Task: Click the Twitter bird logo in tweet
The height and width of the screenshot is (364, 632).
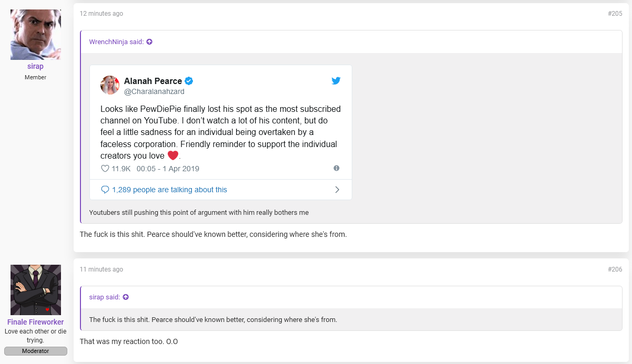Action: pyautogui.click(x=336, y=81)
